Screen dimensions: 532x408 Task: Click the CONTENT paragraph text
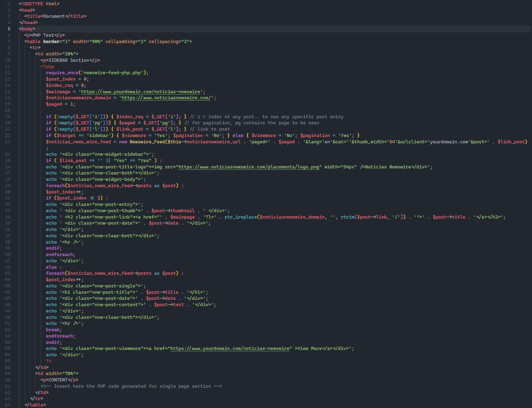(x=58, y=380)
